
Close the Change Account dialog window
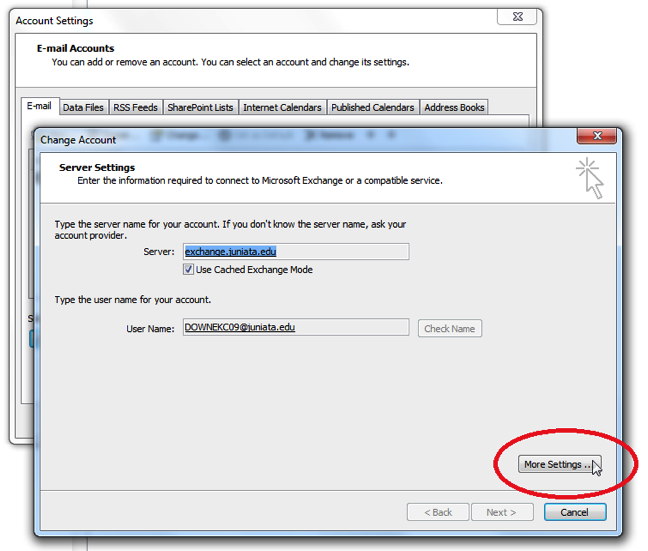click(597, 136)
